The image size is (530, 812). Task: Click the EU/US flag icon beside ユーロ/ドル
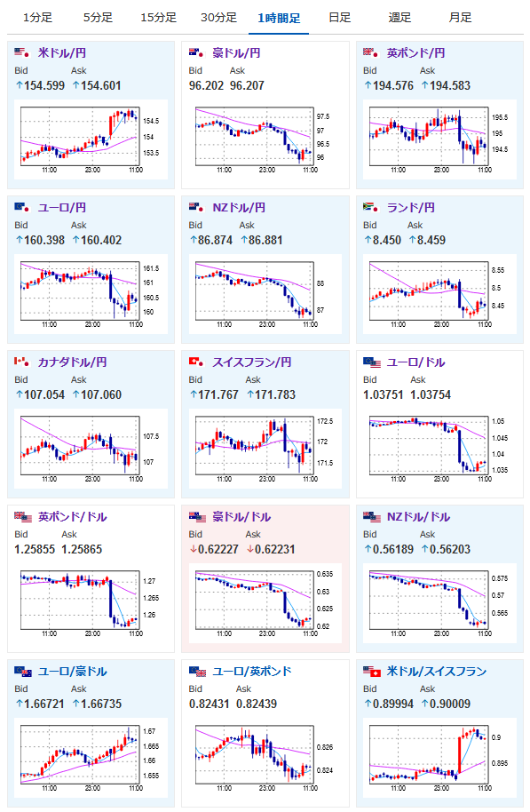pos(372,362)
